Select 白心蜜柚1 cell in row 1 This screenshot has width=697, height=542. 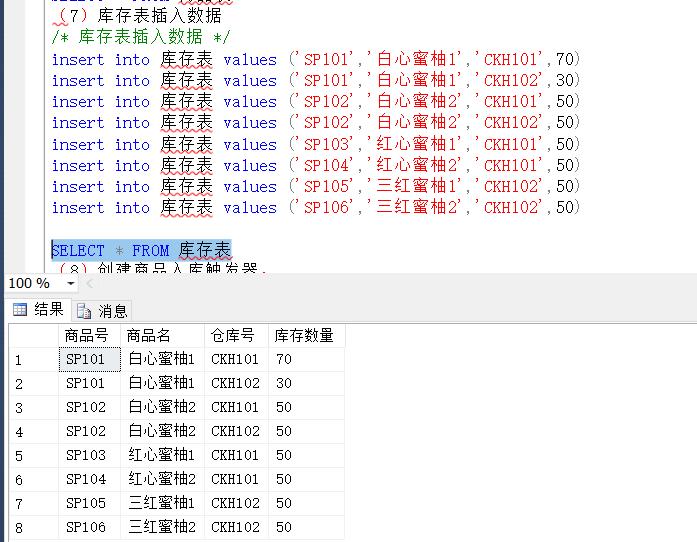coord(162,359)
